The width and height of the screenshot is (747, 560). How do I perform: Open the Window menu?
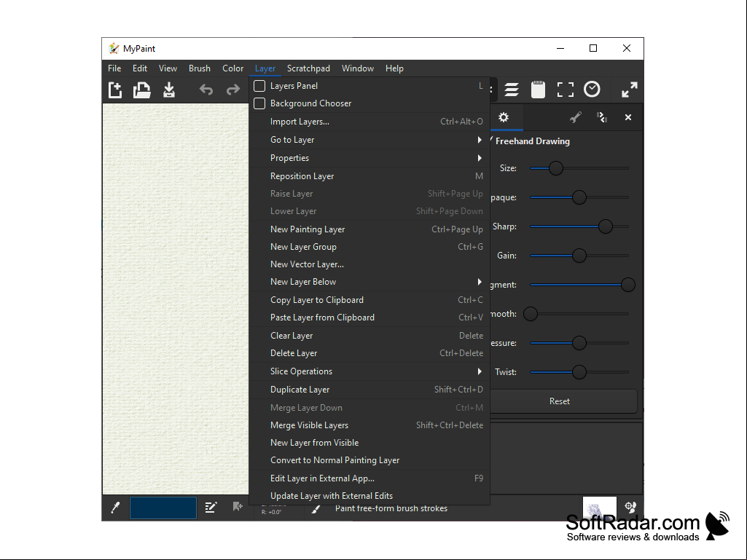click(357, 68)
